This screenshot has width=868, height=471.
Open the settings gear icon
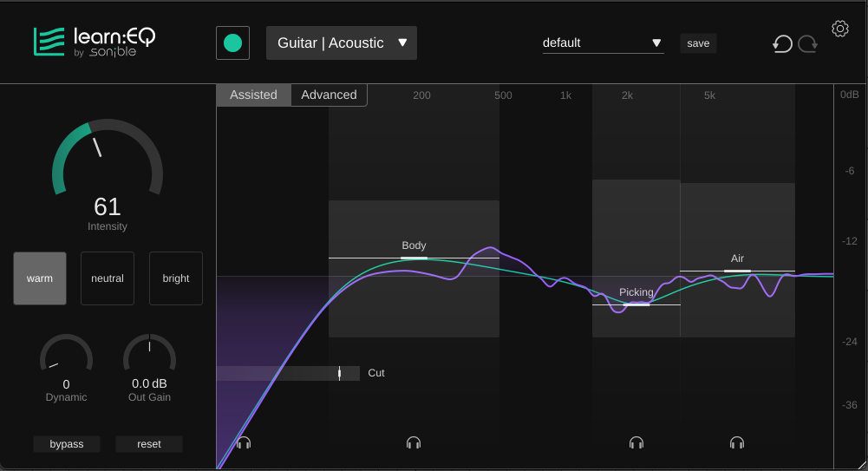(839, 29)
